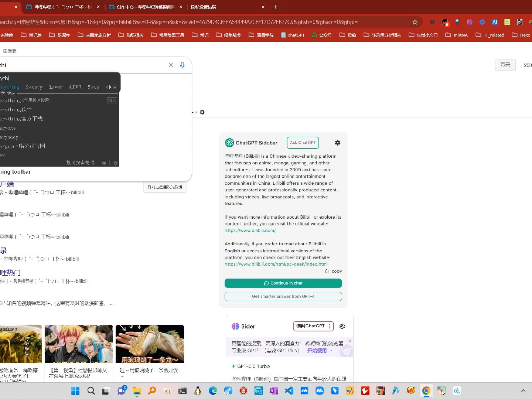
Task: Click 开始使用 in the Sider banner
Action: [x=317, y=351]
